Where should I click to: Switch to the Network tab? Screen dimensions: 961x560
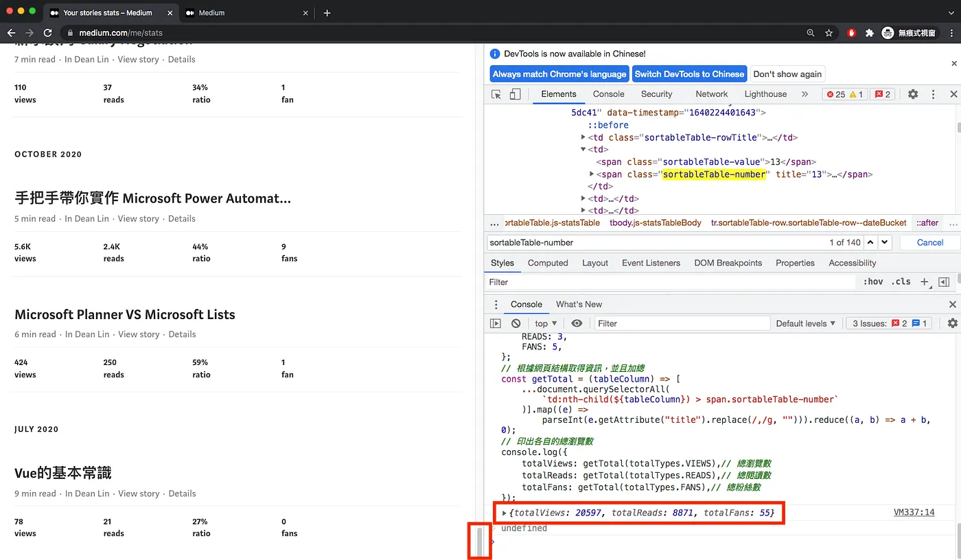tap(711, 94)
